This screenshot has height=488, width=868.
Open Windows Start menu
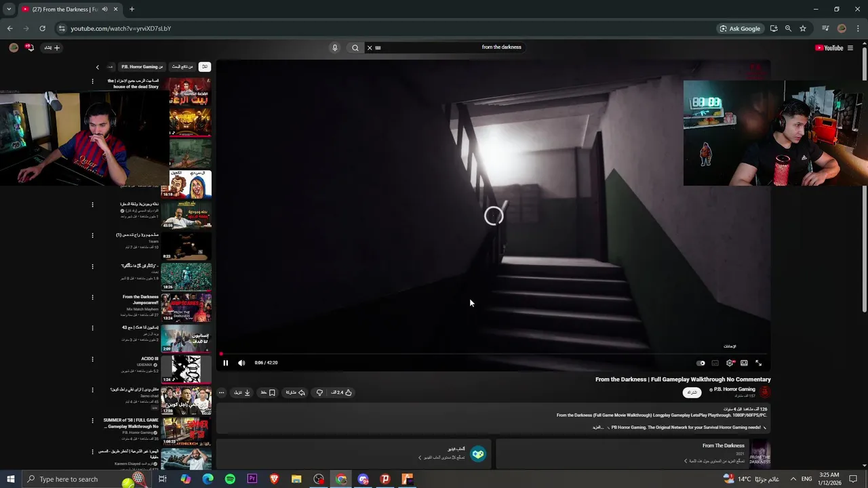9,479
